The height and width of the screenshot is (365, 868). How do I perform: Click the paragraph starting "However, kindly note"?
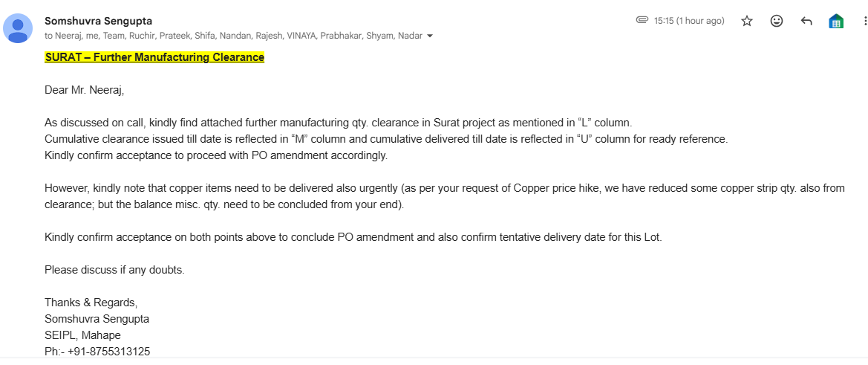(x=444, y=188)
